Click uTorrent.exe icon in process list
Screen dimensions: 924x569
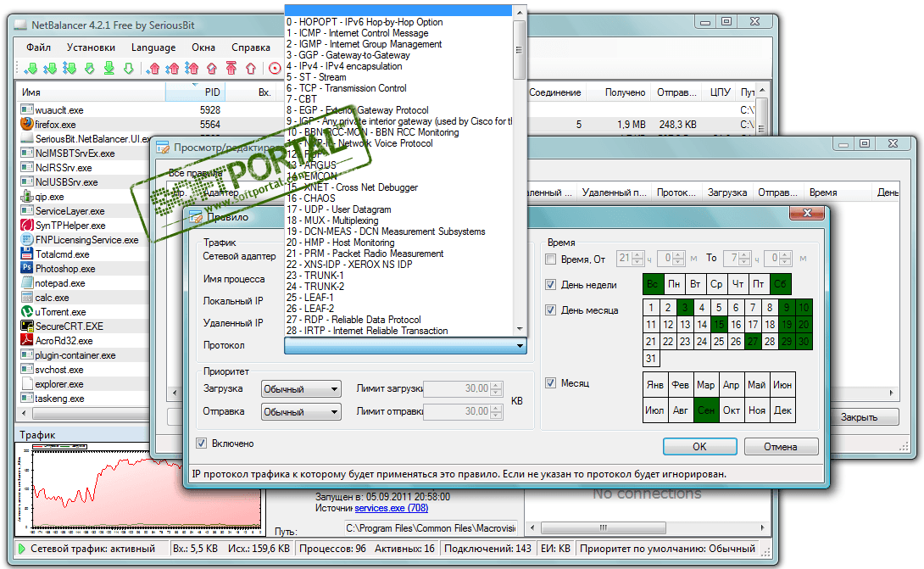tap(27, 311)
